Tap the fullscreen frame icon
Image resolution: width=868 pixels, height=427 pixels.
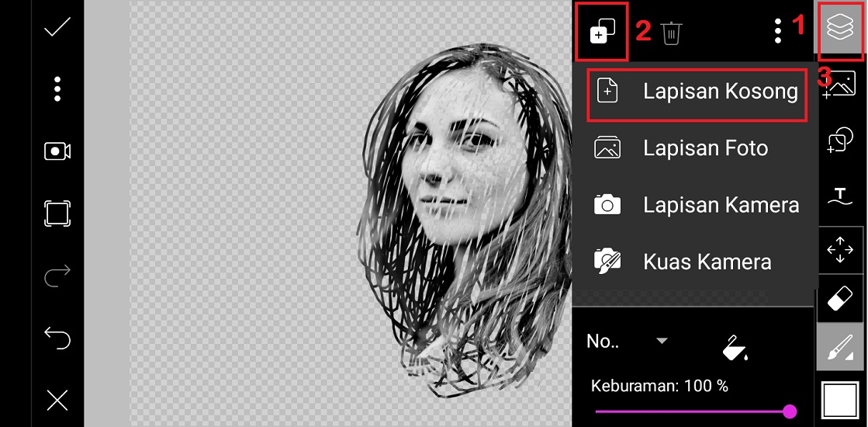[x=57, y=213]
